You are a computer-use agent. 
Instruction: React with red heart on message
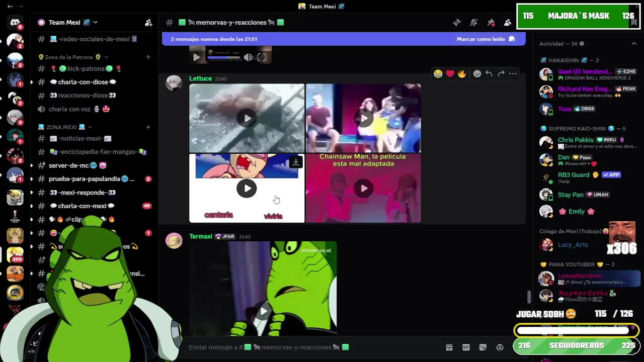point(450,74)
